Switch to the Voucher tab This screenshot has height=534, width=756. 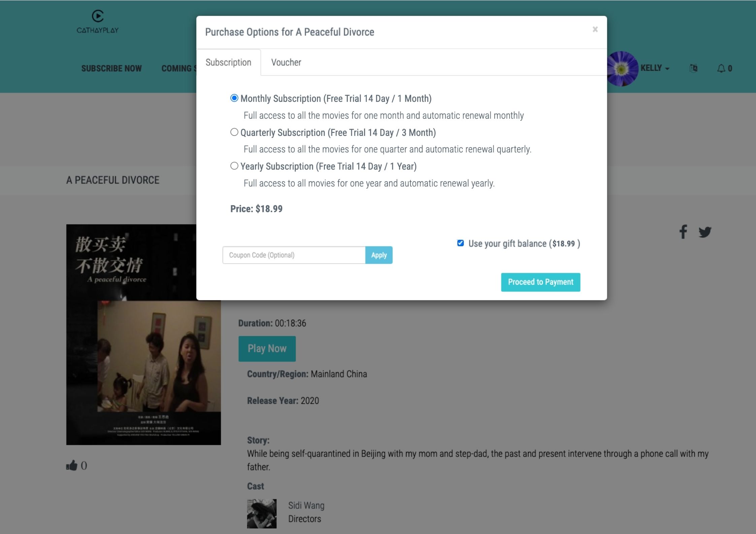coord(286,62)
